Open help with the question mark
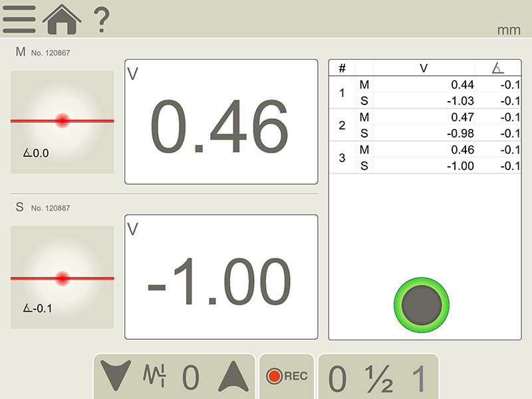Viewport: 532px width, 399px height. point(101,20)
